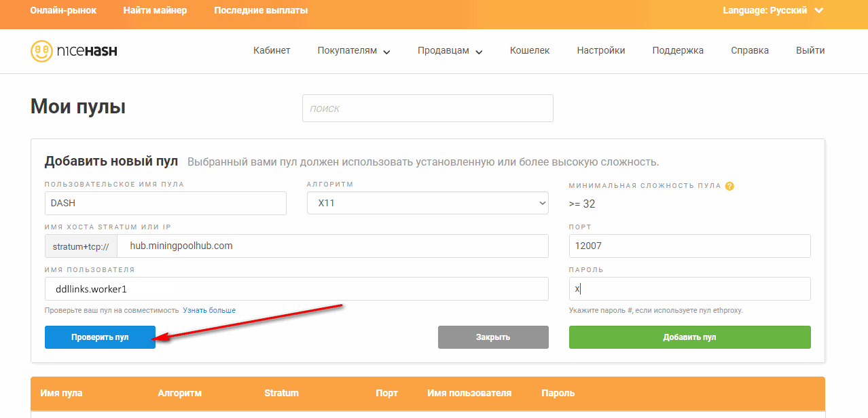Viewport: 868px width, 418px height.
Task: Click the green Добавить пул button
Action: tap(690, 337)
